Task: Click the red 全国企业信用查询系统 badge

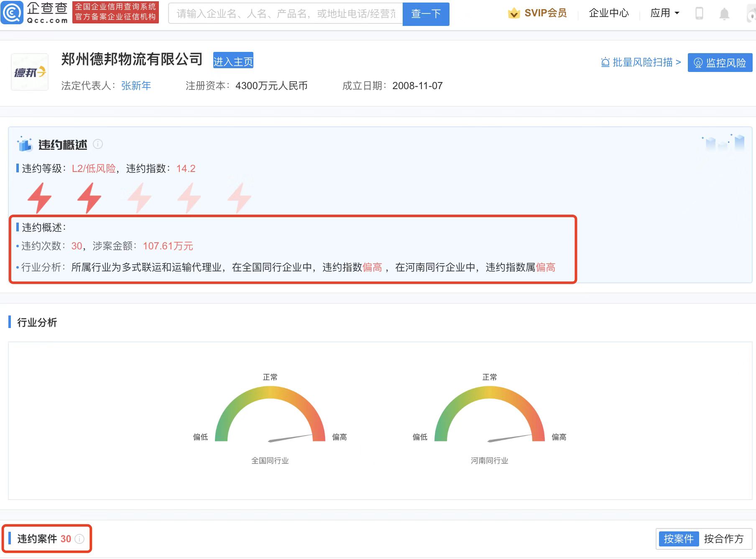Action: (115, 12)
